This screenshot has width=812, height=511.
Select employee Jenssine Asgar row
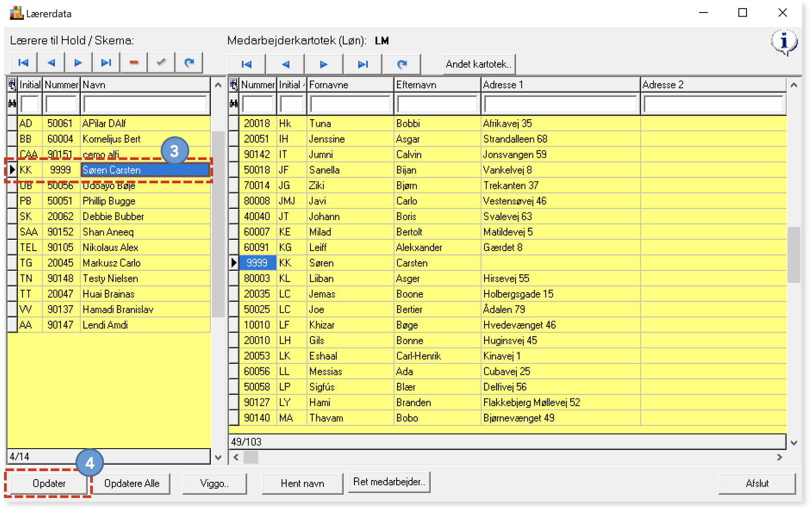507,139
